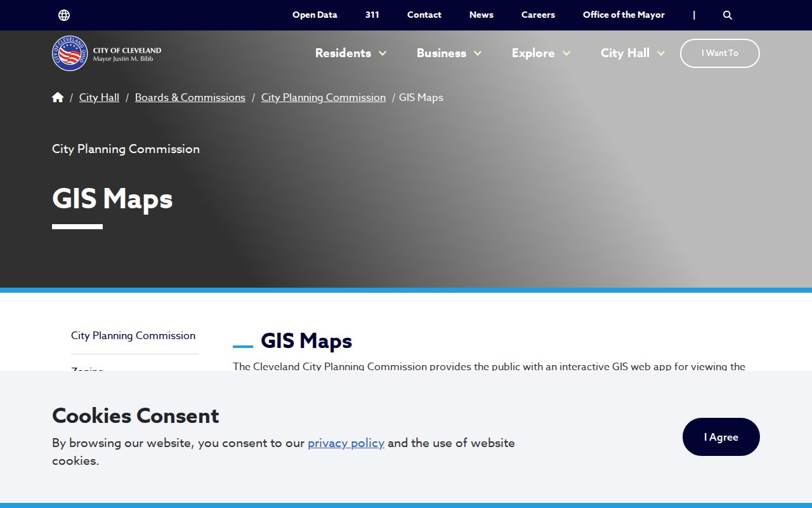The height and width of the screenshot is (508, 812).
Task: Open the News link
Action: (481, 15)
